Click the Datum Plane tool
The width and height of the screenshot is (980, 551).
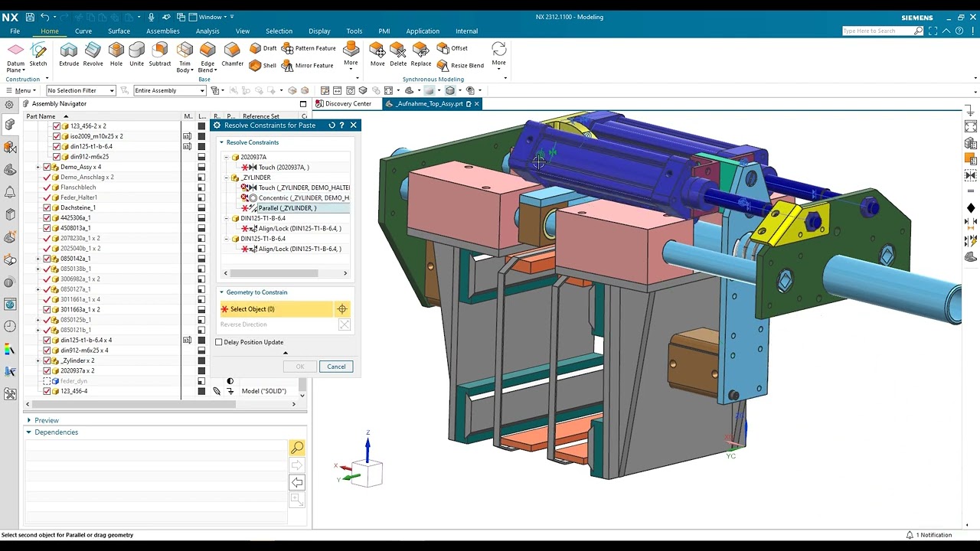tap(15, 57)
